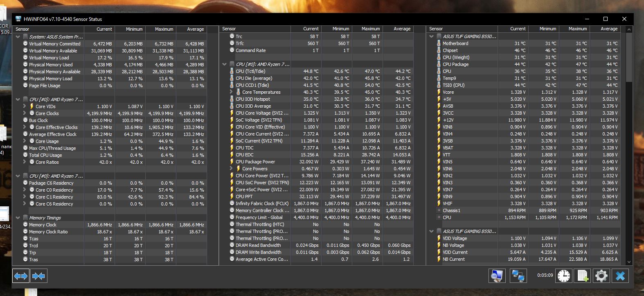Select the Thermal Throttling (HTC) row label
Image resolution: width=644 pixels, height=296 pixels.
click(x=260, y=224)
